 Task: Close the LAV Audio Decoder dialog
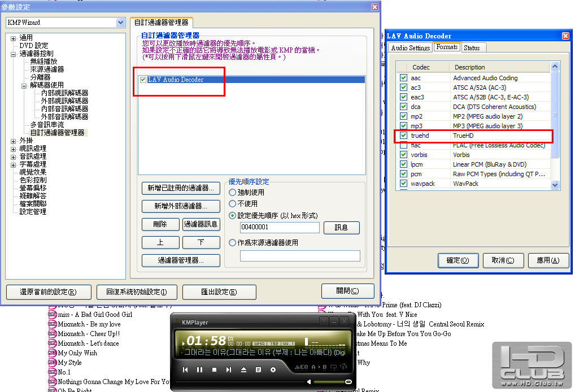click(x=565, y=36)
